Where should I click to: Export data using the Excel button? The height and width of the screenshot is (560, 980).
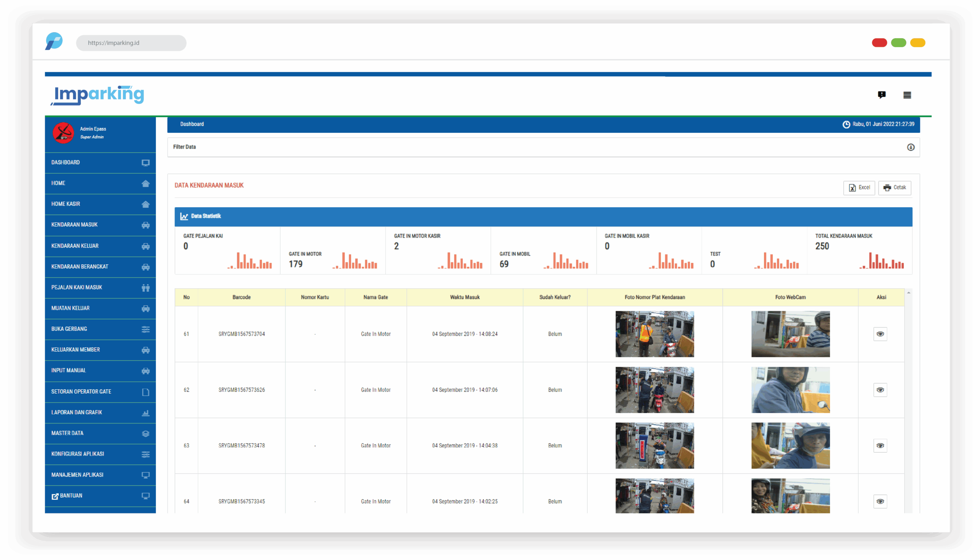pos(859,188)
